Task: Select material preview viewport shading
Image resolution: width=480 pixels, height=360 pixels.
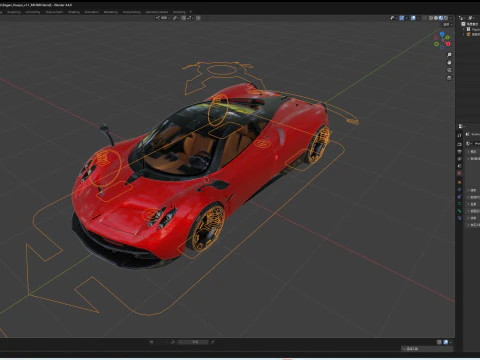Action: coord(441,18)
